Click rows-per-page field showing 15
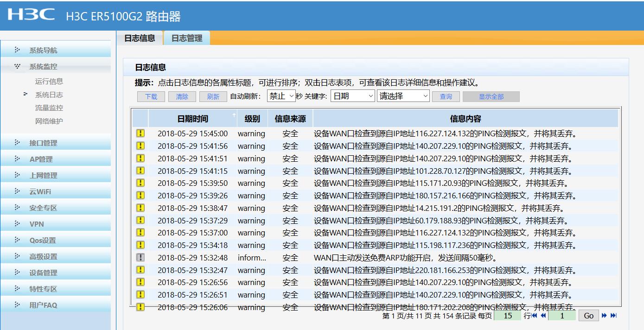 tap(508, 316)
